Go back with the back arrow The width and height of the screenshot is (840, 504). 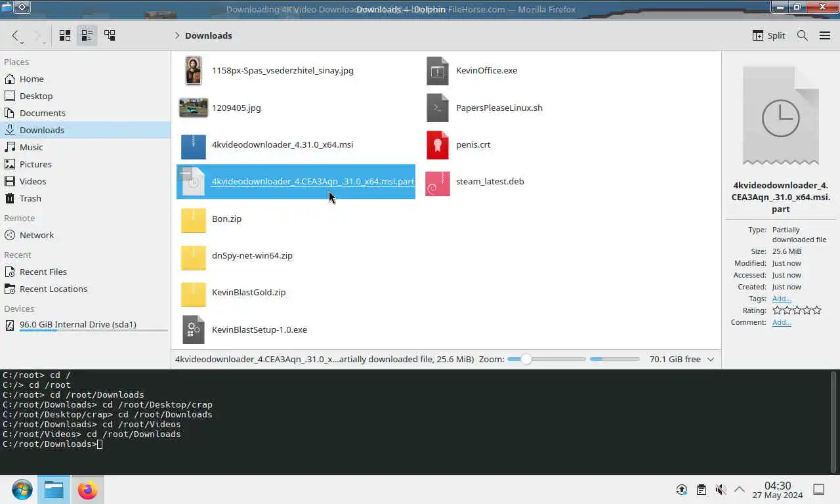[16, 35]
